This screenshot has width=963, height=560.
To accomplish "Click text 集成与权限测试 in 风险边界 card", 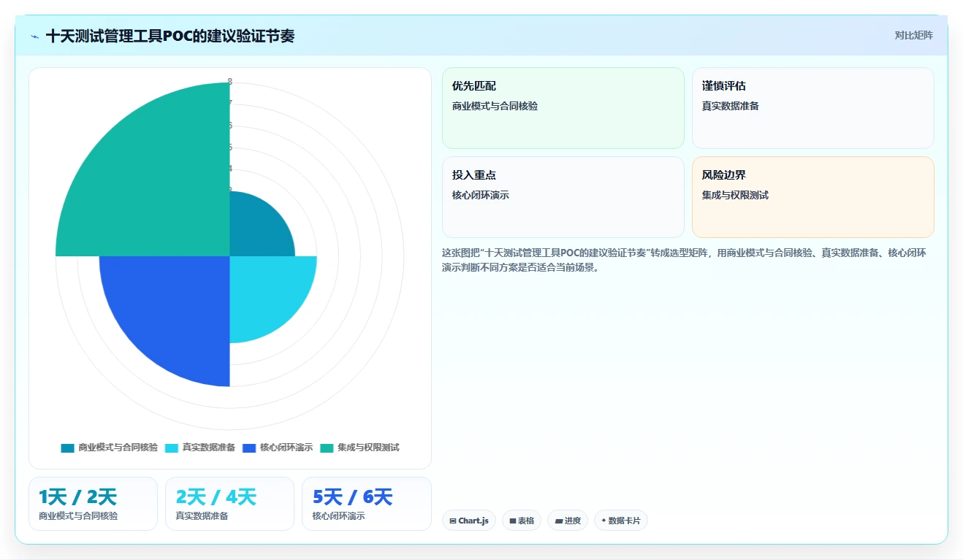I will [x=735, y=195].
